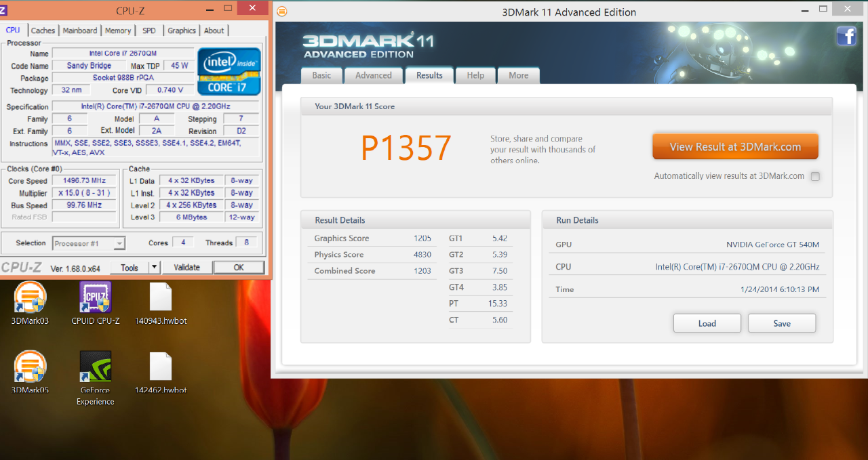Click the Code Name Sandy Bridge value
Image resolution: width=868 pixels, height=460 pixels.
90,66
